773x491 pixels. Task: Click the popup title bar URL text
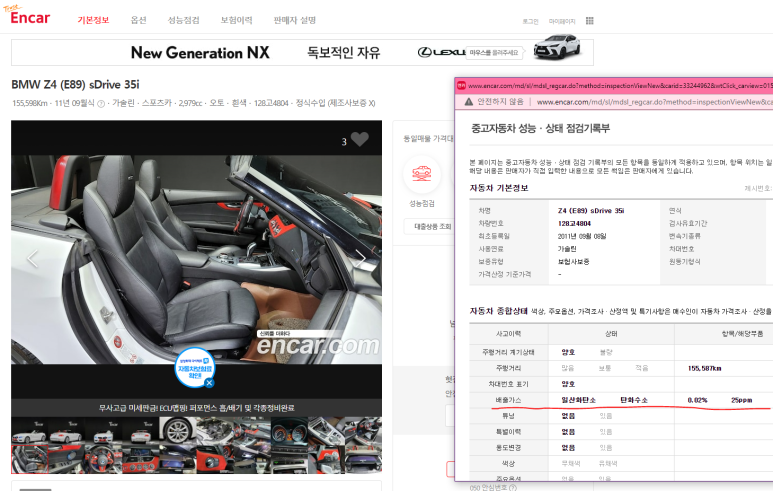tap(620, 85)
